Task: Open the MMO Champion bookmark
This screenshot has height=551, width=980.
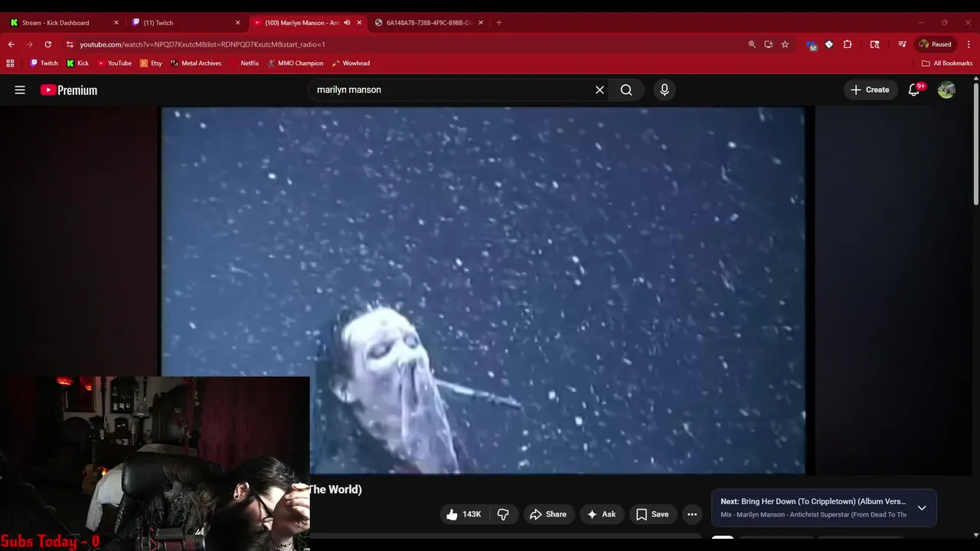Action: pos(296,64)
